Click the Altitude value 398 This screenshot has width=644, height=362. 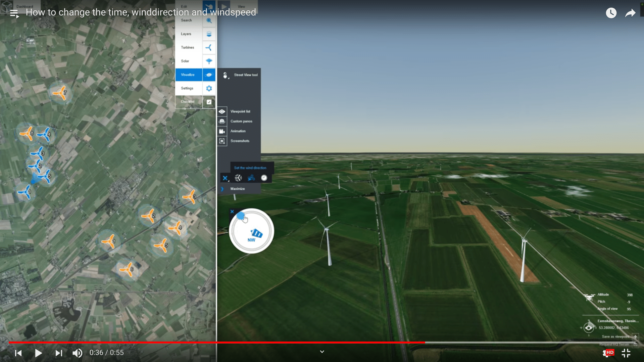click(x=630, y=295)
